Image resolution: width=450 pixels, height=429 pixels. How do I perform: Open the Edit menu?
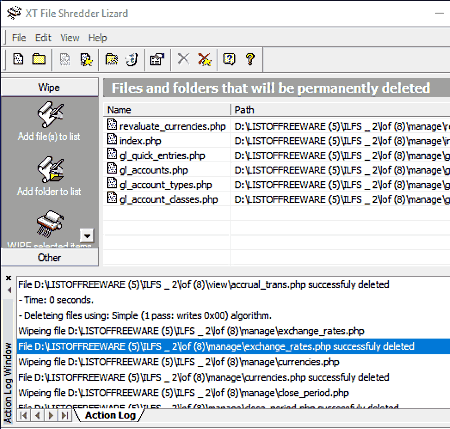coord(43,38)
